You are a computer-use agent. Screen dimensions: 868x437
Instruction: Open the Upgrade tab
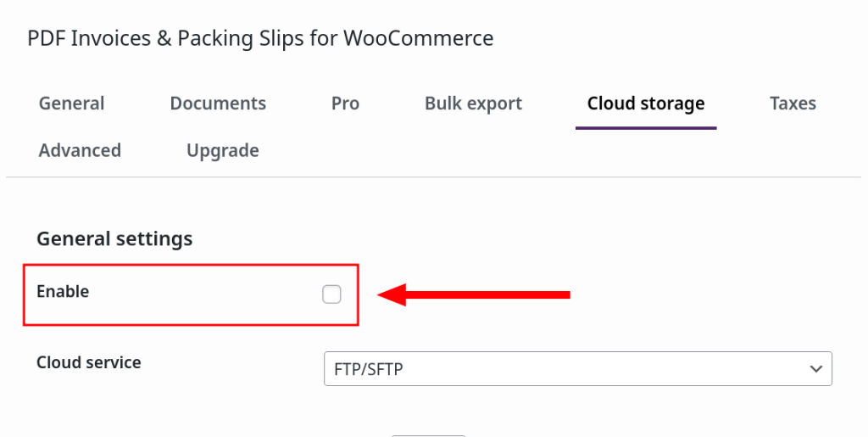click(x=223, y=150)
